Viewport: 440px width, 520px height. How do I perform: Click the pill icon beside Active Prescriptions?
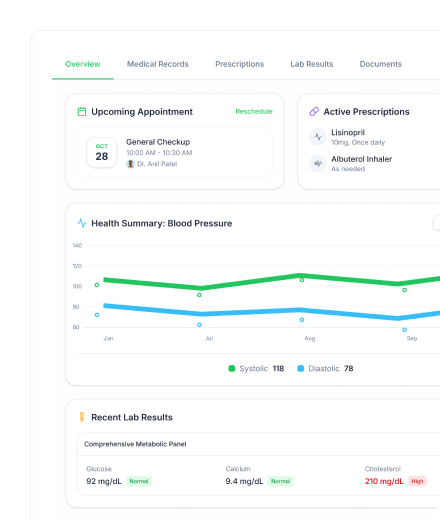[314, 111]
